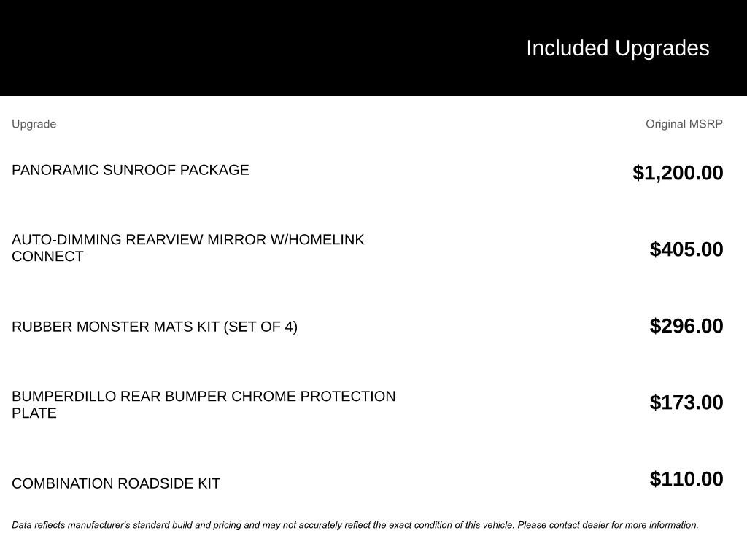The height and width of the screenshot is (560, 747).
Task: Select the Auto-Dimming Rearview Mirror upgrade name
Action: click(x=139, y=240)
